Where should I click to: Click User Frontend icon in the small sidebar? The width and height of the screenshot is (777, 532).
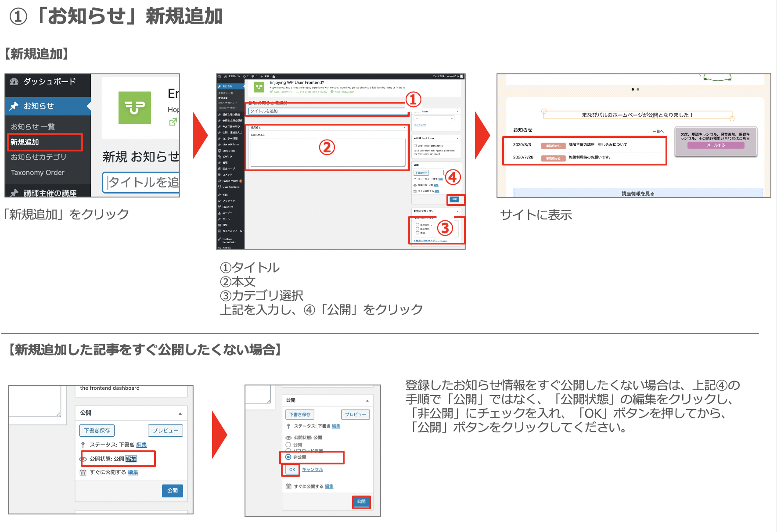219,187
